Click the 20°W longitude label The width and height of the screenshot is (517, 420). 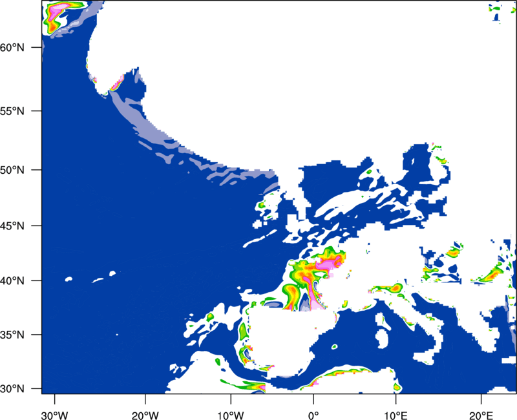tap(145, 415)
